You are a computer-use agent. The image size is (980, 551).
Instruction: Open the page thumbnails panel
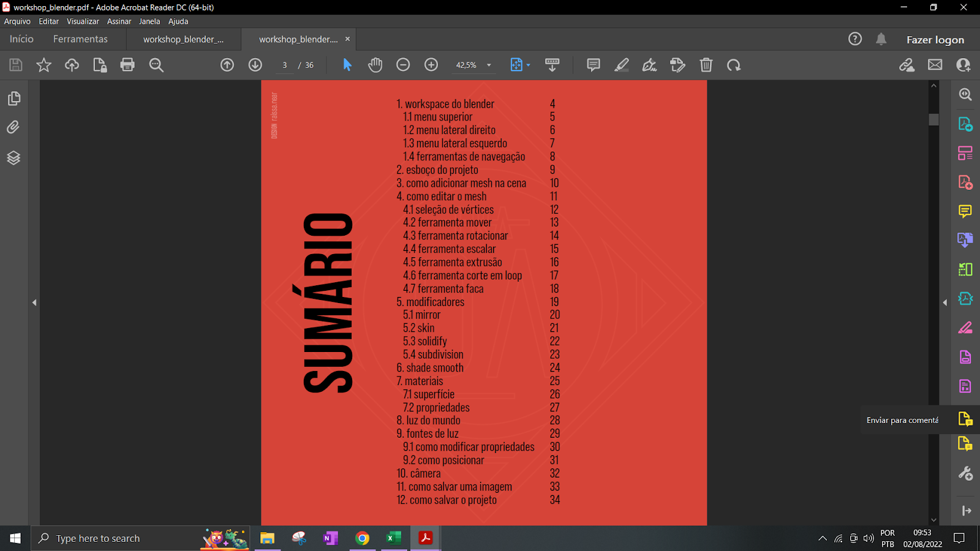13,99
